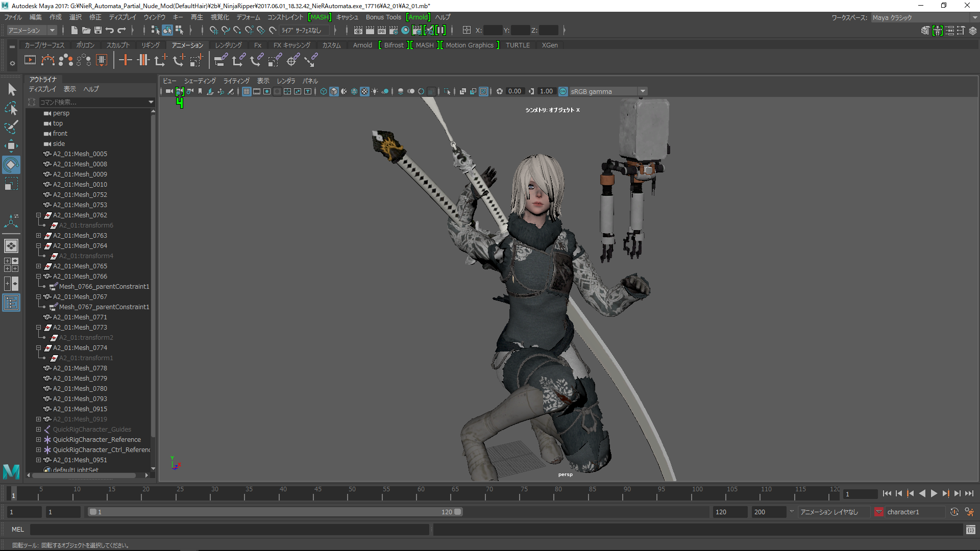Click the IPR render icon
This screenshot has height=551, width=980.
[x=382, y=31]
